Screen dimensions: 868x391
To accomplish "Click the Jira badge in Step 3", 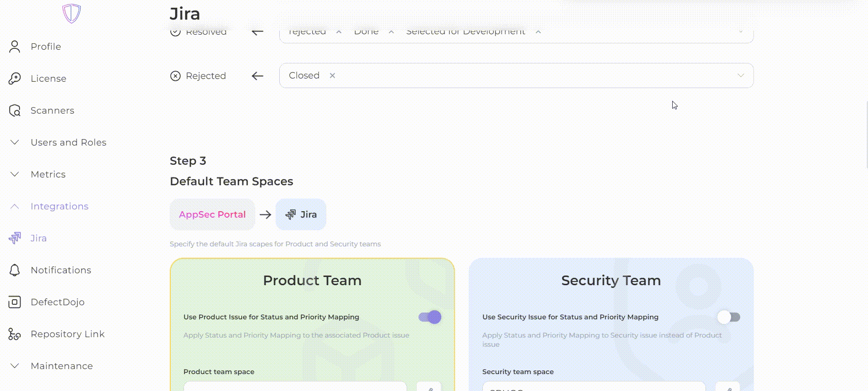I will (x=301, y=215).
